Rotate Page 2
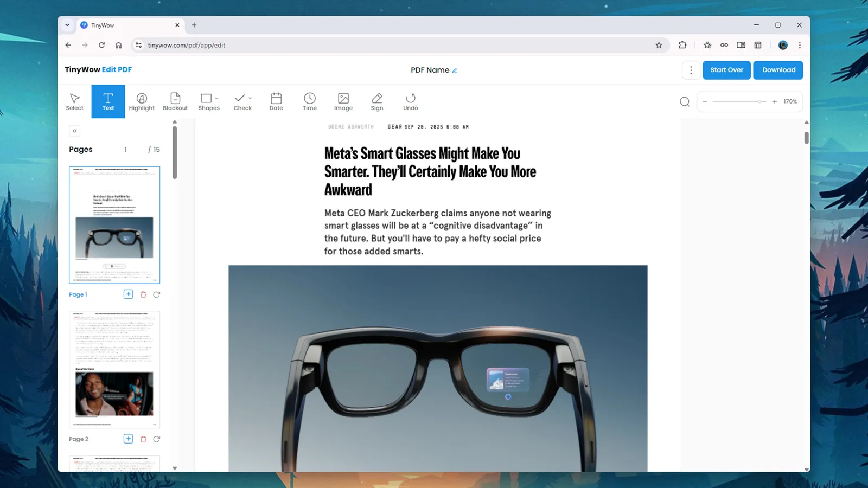This screenshot has width=868, height=488. click(156, 439)
